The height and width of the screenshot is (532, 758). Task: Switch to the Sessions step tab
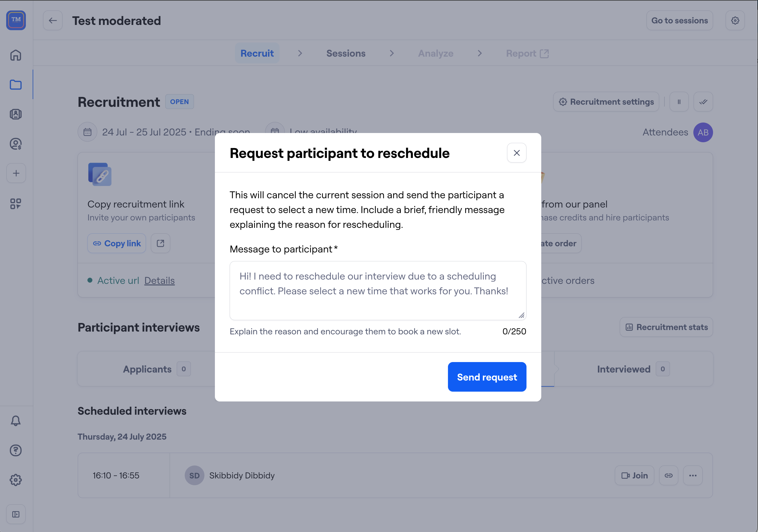click(x=346, y=54)
